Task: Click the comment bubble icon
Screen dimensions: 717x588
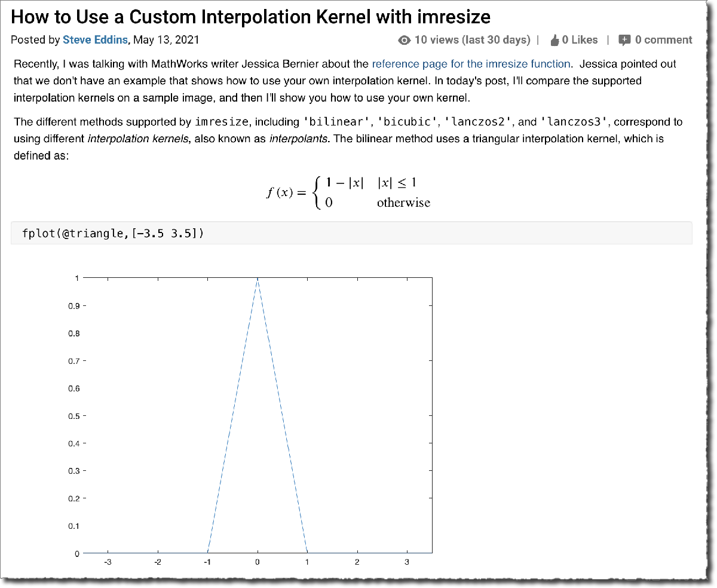Action: (624, 41)
